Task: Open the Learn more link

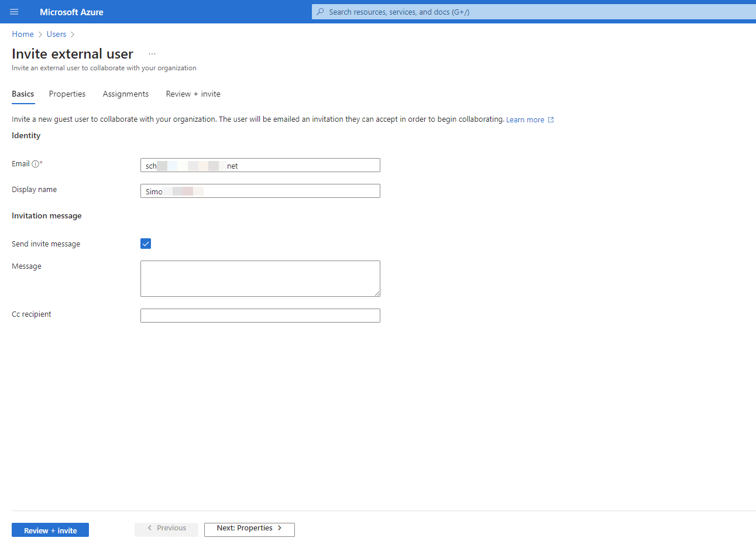Action: [x=525, y=120]
